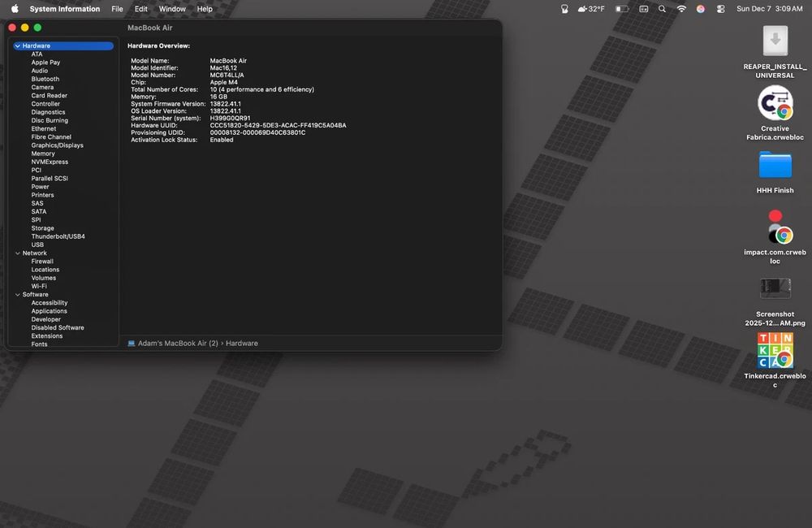The width and height of the screenshot is (812, 528).
Task: Select the HHH Finish folder icon
Action: tap(775, 165)
